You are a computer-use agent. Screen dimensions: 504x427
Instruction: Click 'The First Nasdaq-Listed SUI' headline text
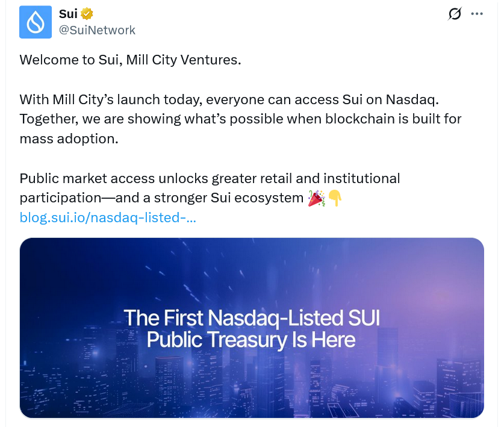(252, 318)
